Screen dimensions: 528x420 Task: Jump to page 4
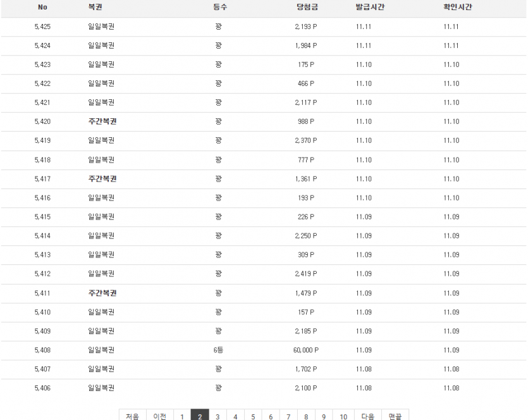(235, 416)
